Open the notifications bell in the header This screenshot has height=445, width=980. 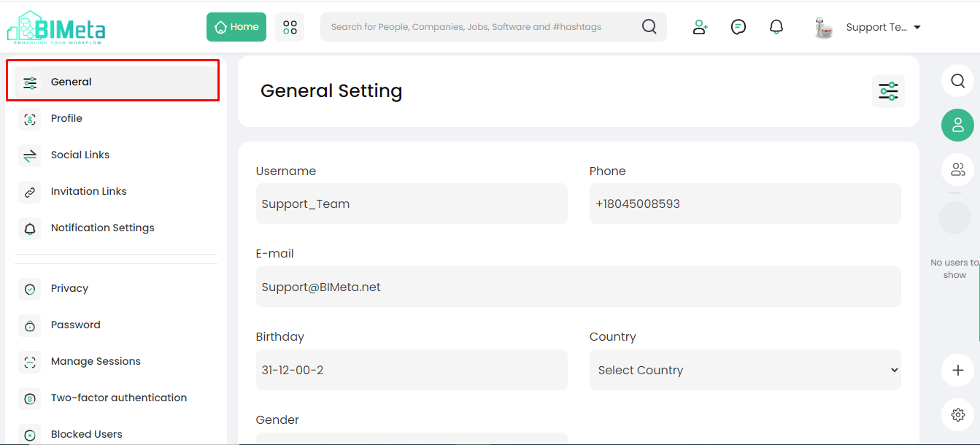point(776,27)
